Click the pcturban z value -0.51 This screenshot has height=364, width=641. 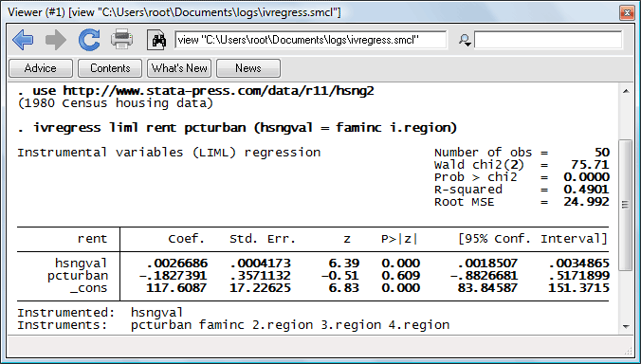coord(340,275)
